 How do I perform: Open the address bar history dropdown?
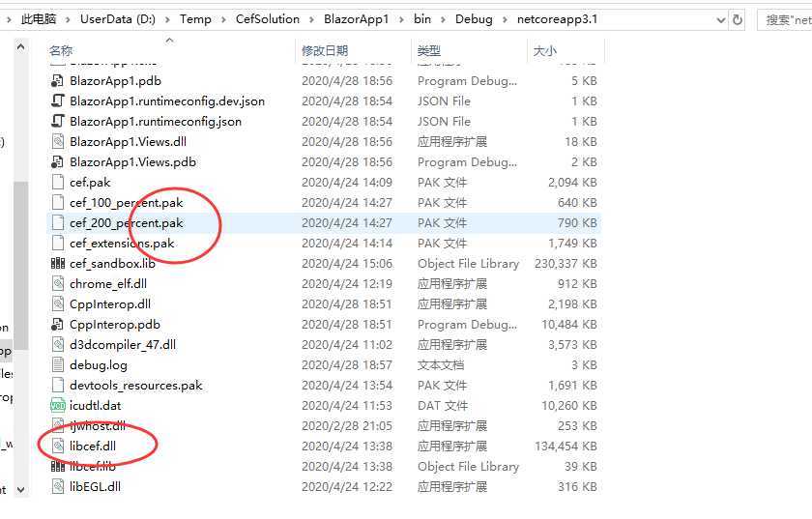click(x=720, y=19)
